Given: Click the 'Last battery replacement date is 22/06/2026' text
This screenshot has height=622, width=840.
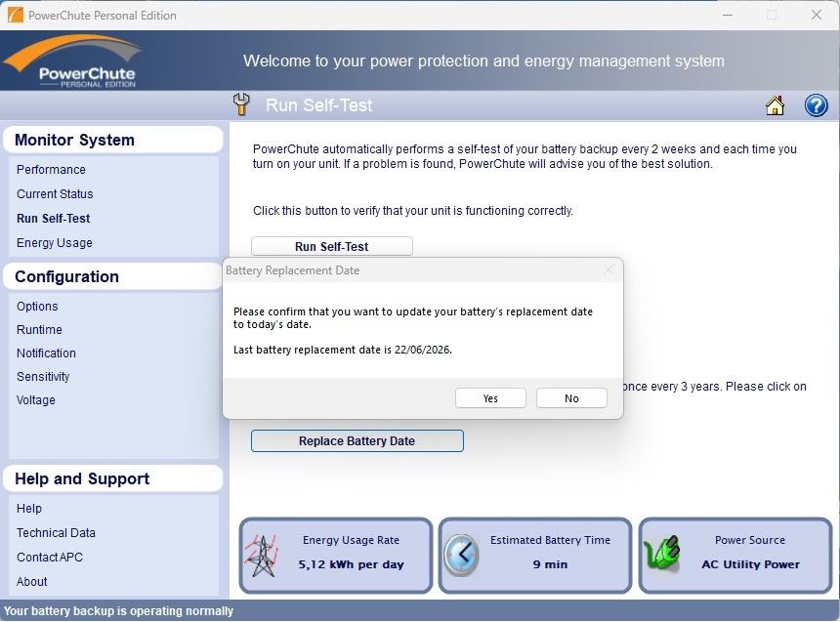Looking at the screenshot, I should pos(342,350).
